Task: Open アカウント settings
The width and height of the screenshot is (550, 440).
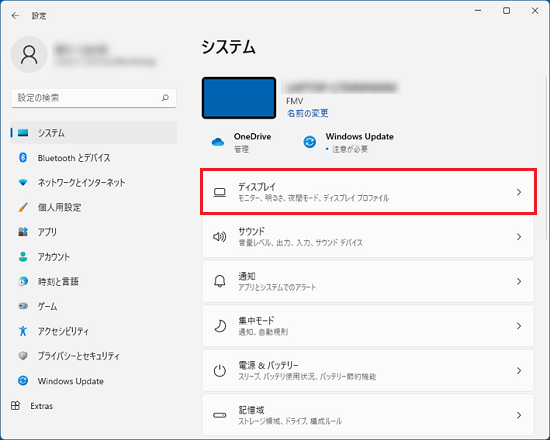Action: coord(94,257)
